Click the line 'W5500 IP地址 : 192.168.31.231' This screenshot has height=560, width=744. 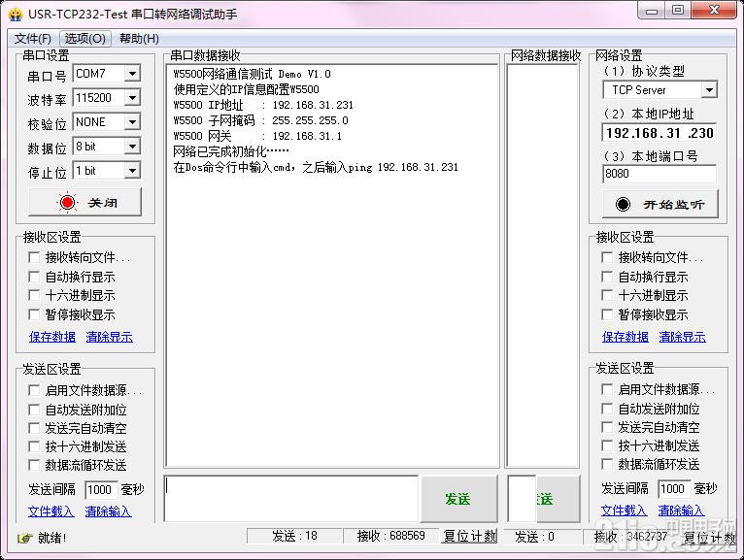263,105
